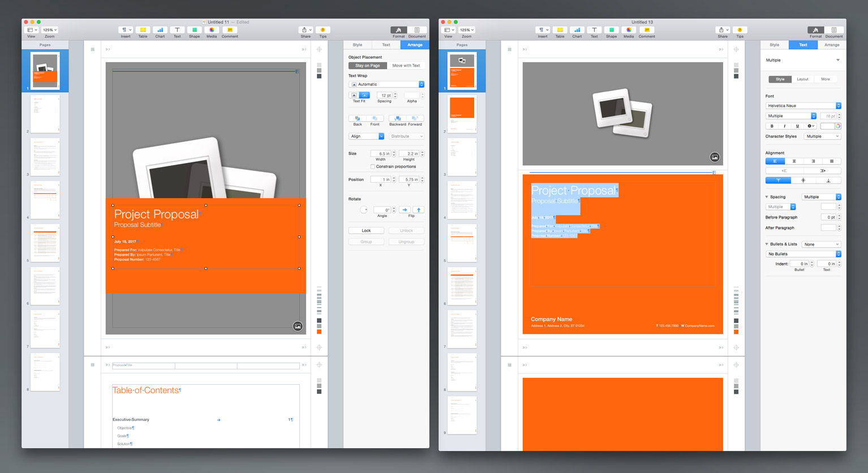Viewport: 868px width, 473px height.
Task: Switch to the Layout tab in the text inspector
Action: [802, 79]
